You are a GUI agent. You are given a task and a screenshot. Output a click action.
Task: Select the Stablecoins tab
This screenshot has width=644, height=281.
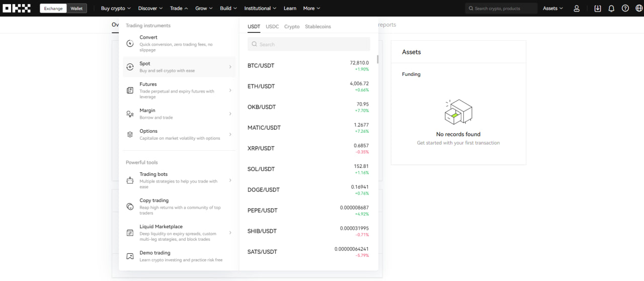tap(318, 27)
